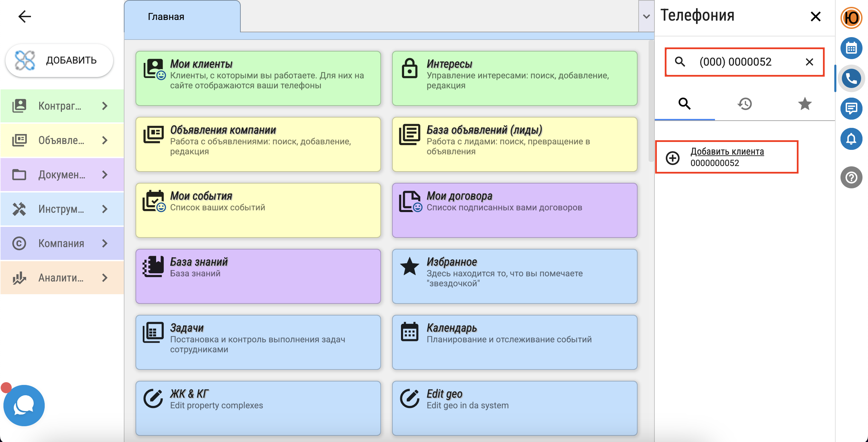868x442 pixels.
Task: Open the Объявления sidebar section
Action: click(x=62, y=140)
